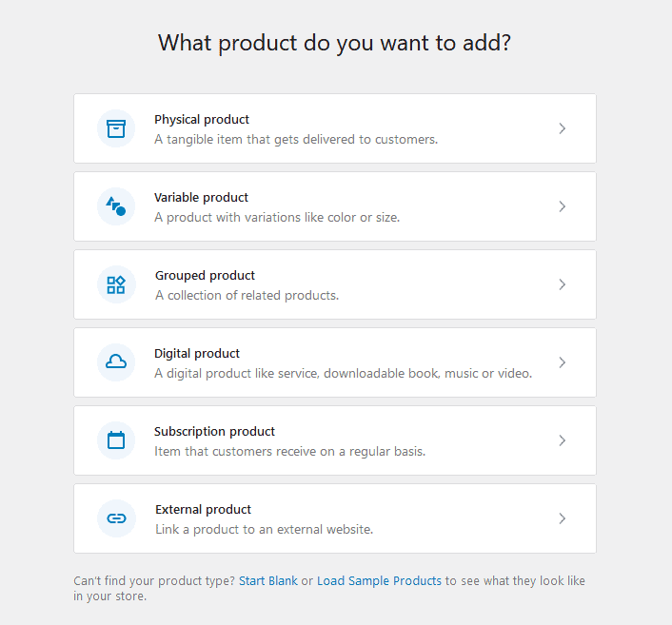Open the Physical product chevron arrow

563,128
